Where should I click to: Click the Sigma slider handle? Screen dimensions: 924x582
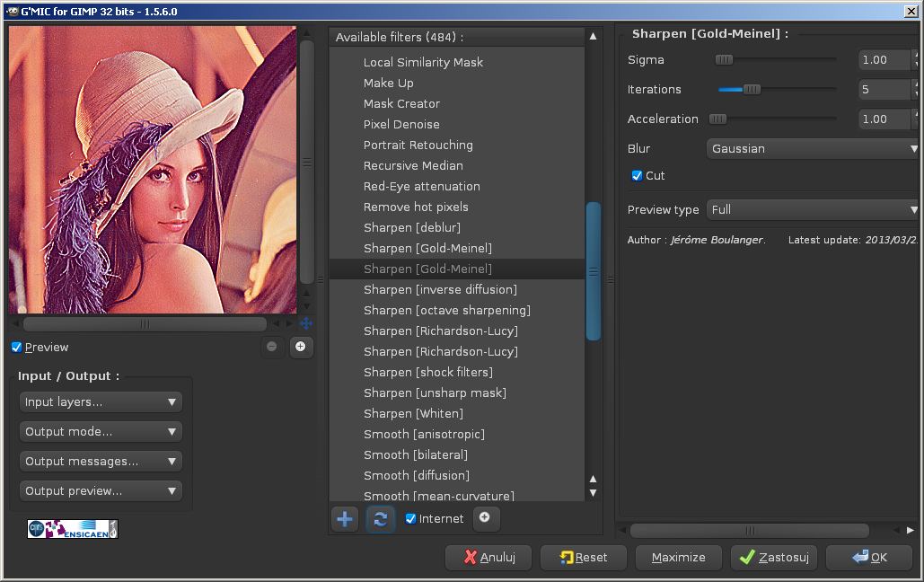725,59
